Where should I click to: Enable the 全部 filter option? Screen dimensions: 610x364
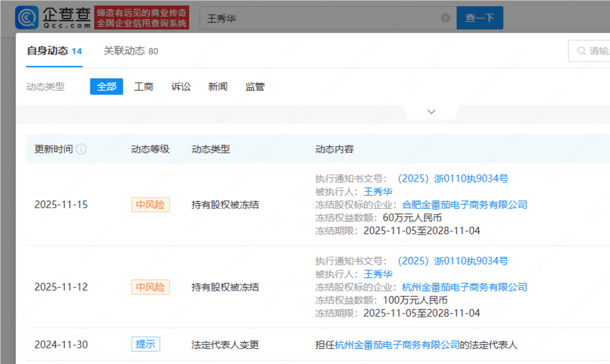click(x=106, y=86)
